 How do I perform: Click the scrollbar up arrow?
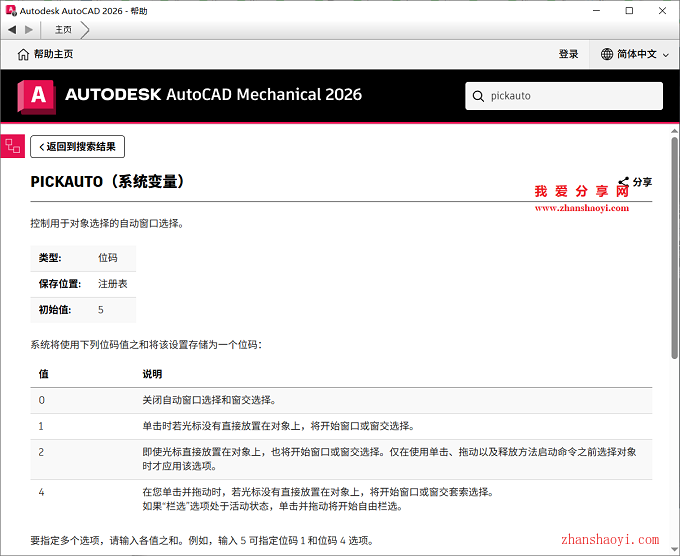(x=674, y=131)
